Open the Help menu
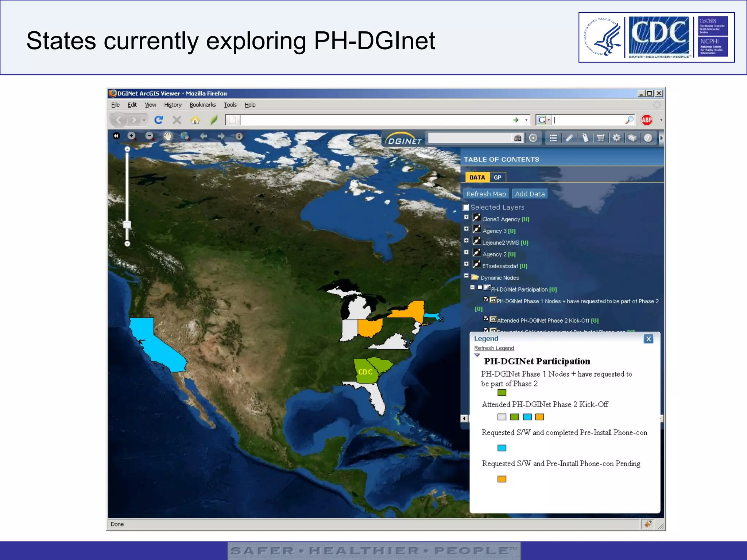This screenshot has width=747, height=560. pos(250,105)
